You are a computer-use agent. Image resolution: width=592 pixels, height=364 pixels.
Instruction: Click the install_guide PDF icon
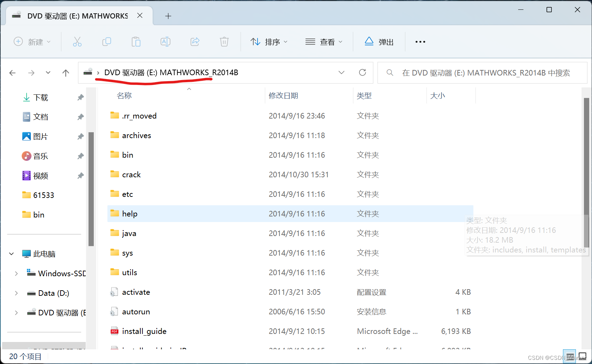point(114,331)
